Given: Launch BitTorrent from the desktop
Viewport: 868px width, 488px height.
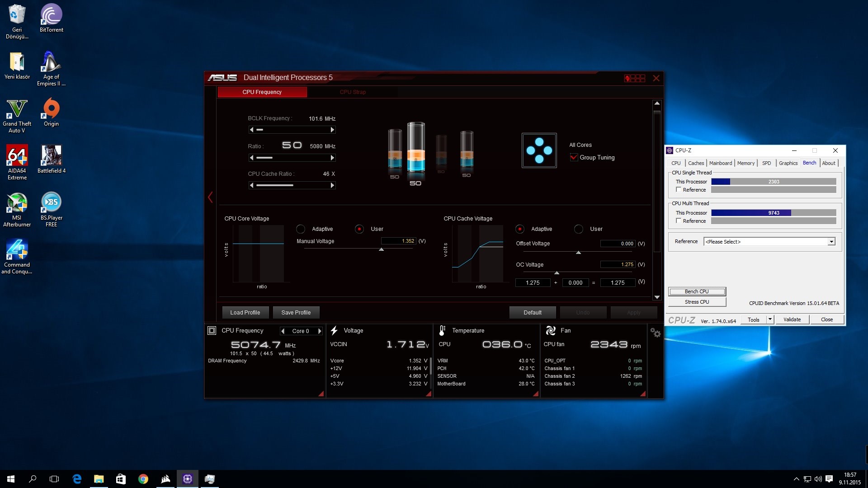Looking at the screenshot, I should tap(51, 18).
